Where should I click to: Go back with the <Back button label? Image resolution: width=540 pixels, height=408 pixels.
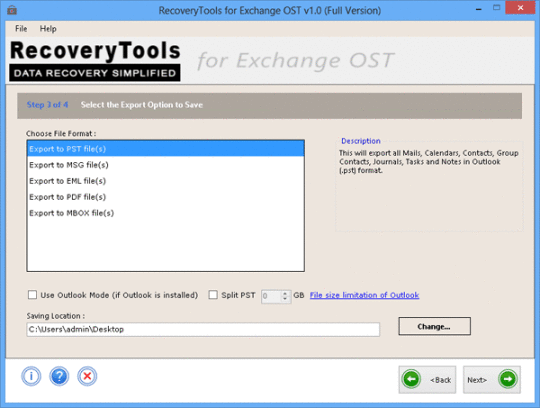point(440,380)
